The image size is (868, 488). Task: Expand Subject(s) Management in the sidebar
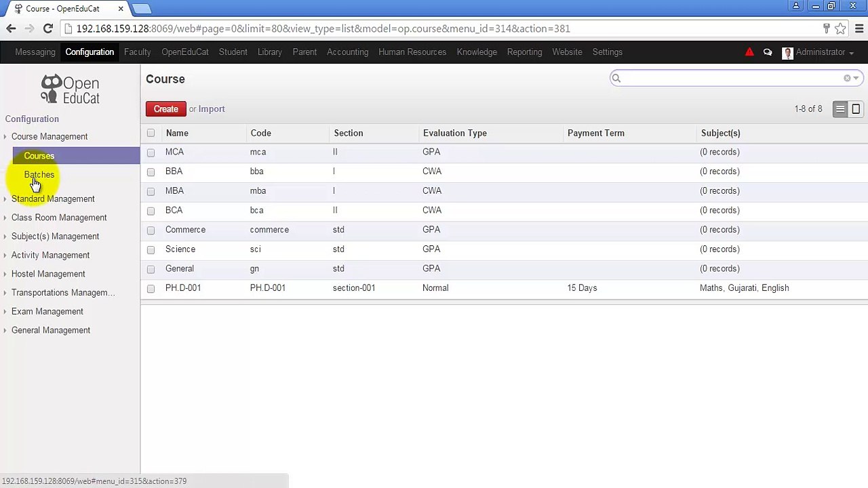pyautogui.click(x=55, y=237)
